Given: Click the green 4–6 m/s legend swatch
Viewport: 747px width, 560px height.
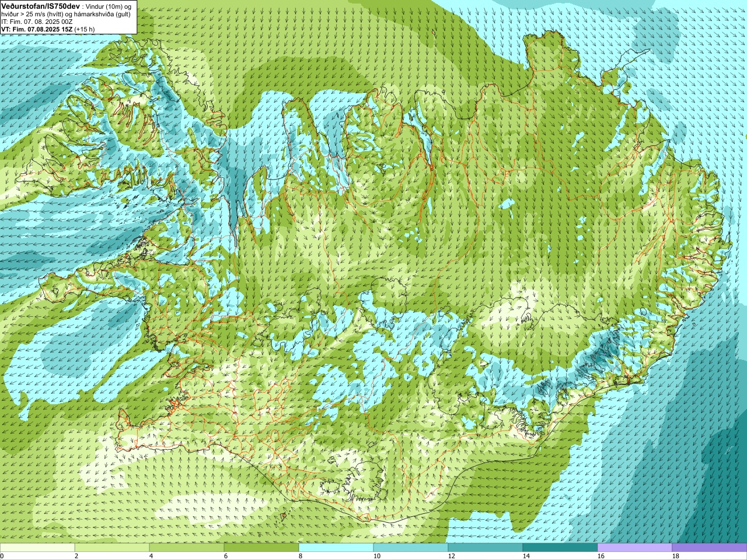Looking at the screenshot, I should [187, 548].
